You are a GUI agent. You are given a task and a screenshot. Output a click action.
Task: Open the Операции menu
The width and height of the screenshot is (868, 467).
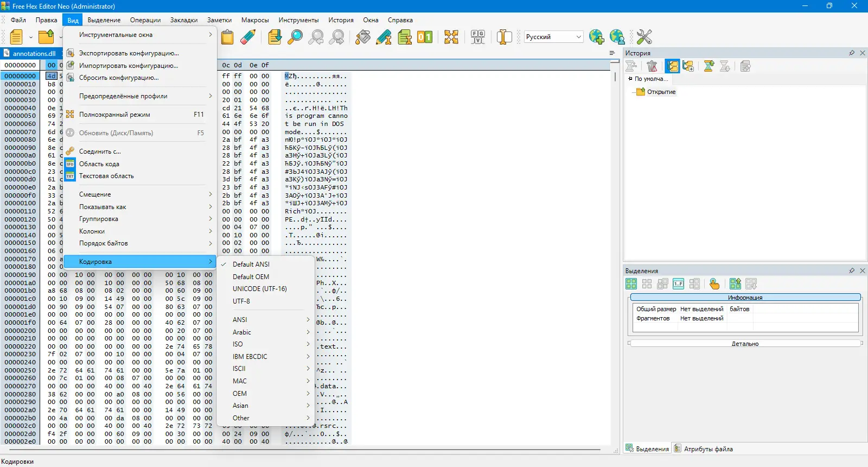[145, 20]
